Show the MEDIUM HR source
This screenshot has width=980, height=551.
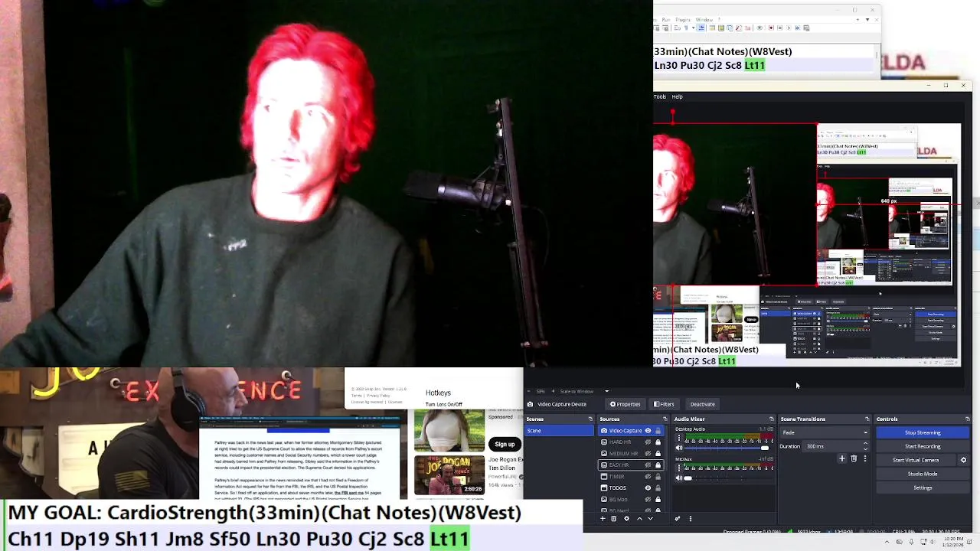pyautogui.click(x=648, y=453)
